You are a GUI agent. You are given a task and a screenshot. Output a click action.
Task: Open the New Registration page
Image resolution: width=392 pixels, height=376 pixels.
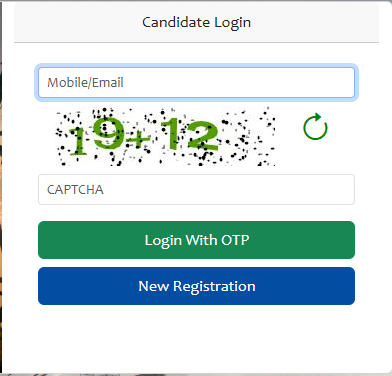(x=196, y=286)
